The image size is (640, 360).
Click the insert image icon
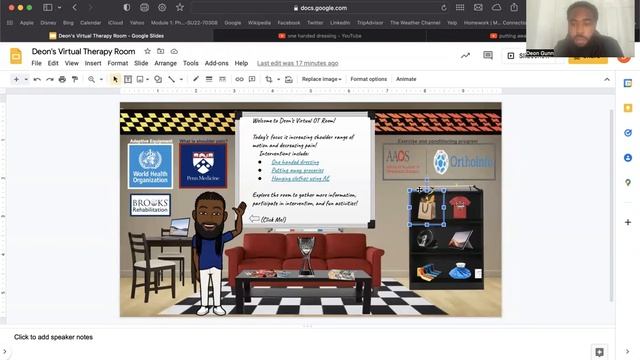click(140, 79)
